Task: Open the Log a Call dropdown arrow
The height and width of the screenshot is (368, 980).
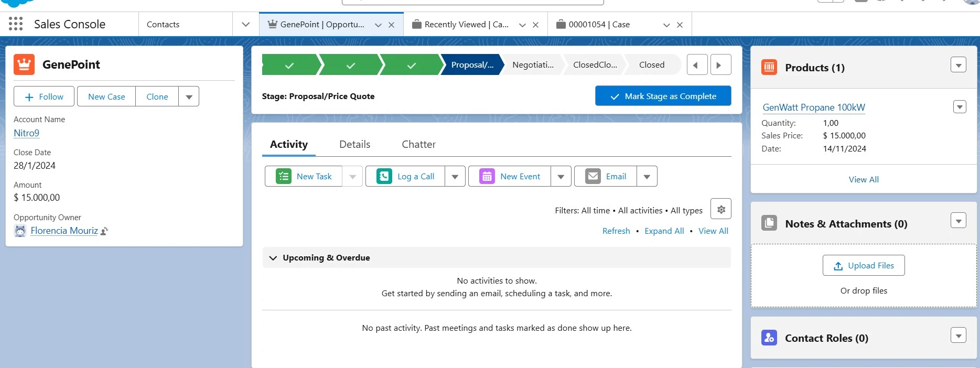Action: [x=455, y=177]
